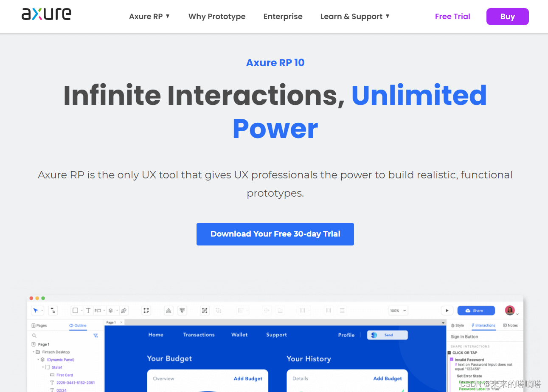Click the globe icon on Send button

tap(374, 335)
